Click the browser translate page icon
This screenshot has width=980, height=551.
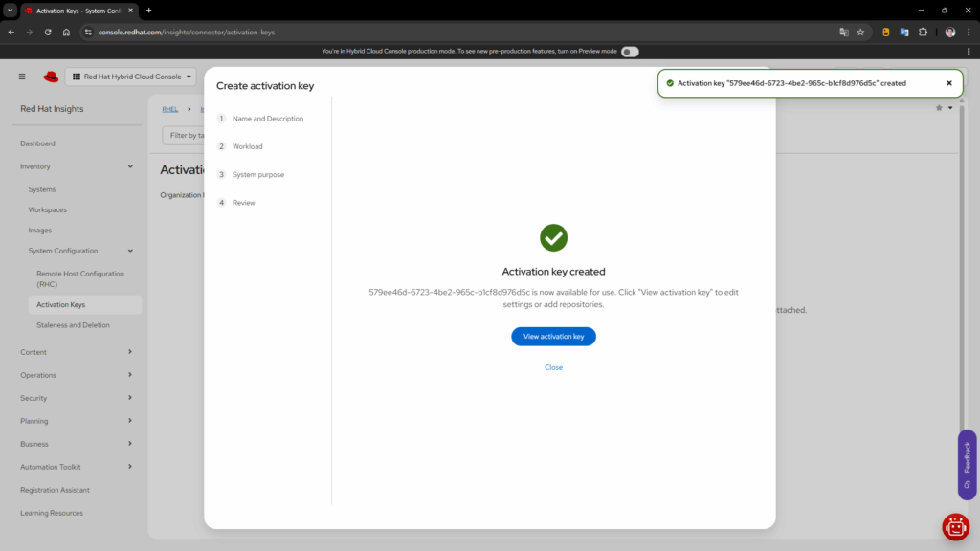click(x=844, y=32)
